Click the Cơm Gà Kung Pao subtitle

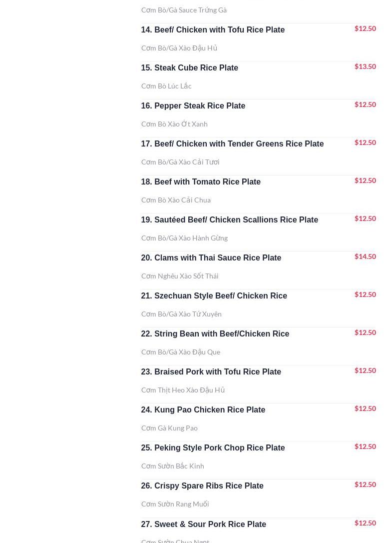click(x=169, y=428)
